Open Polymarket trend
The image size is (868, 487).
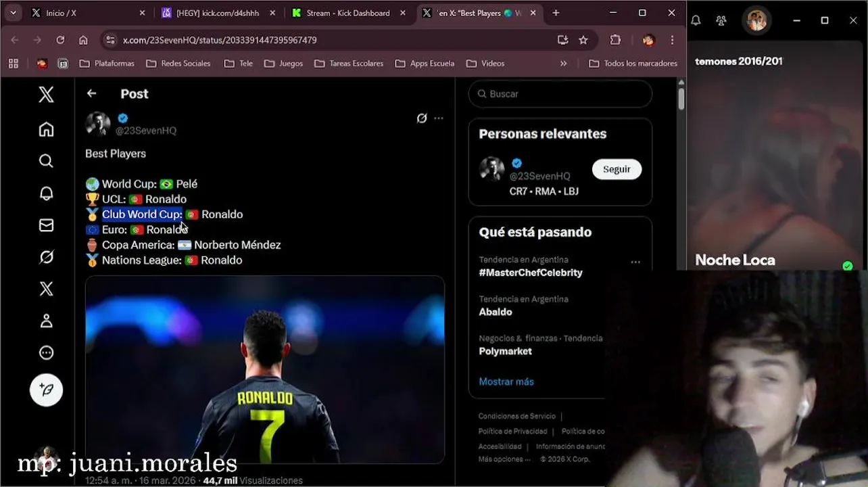506,351
